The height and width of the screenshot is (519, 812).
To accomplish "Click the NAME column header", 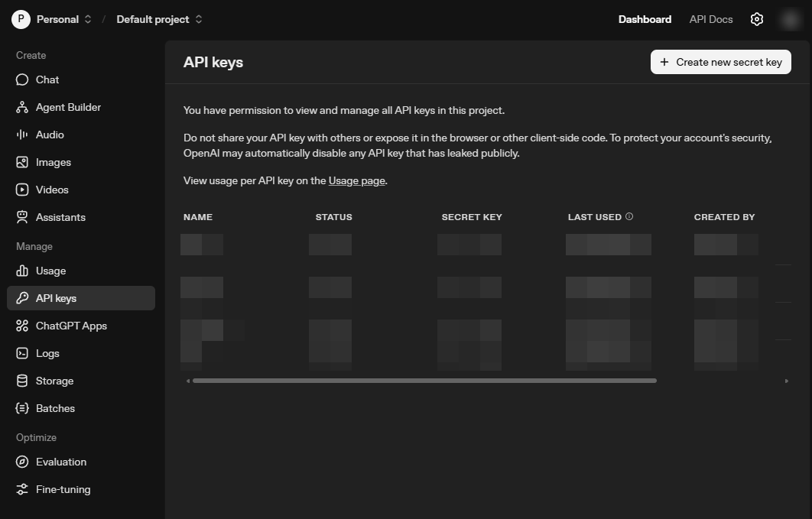I will (198, 217).
